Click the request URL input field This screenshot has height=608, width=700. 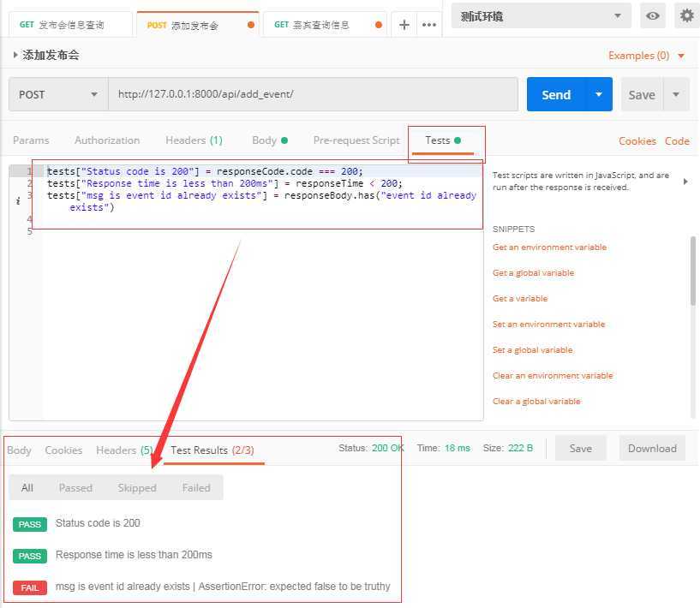pyautogui.click(x=313, y=94)
